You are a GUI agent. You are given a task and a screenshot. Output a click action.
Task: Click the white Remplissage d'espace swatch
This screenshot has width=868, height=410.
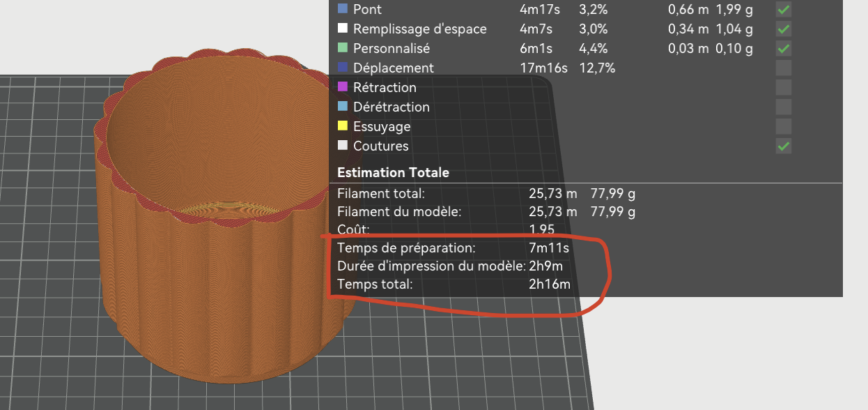tap(343, 29)
